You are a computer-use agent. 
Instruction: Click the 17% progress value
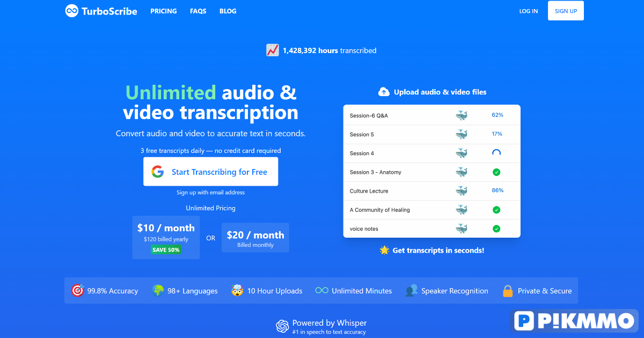coord(497,134)
